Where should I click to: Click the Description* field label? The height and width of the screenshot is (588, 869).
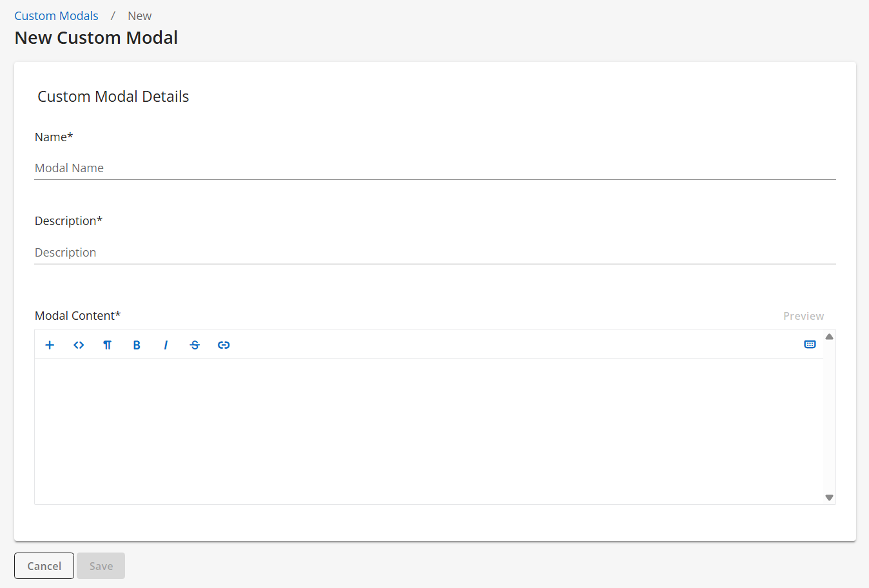[x=68, y=221]
